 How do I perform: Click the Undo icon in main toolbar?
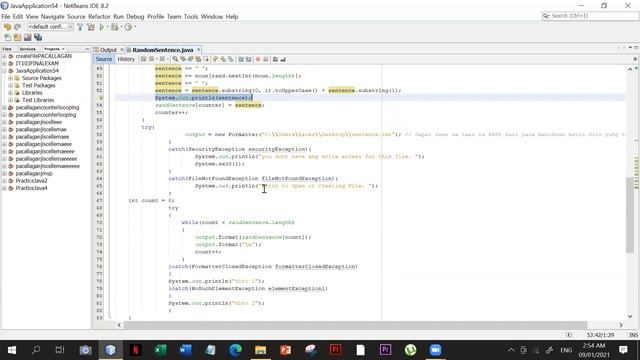pyautogui.click(x=7, y=27)
